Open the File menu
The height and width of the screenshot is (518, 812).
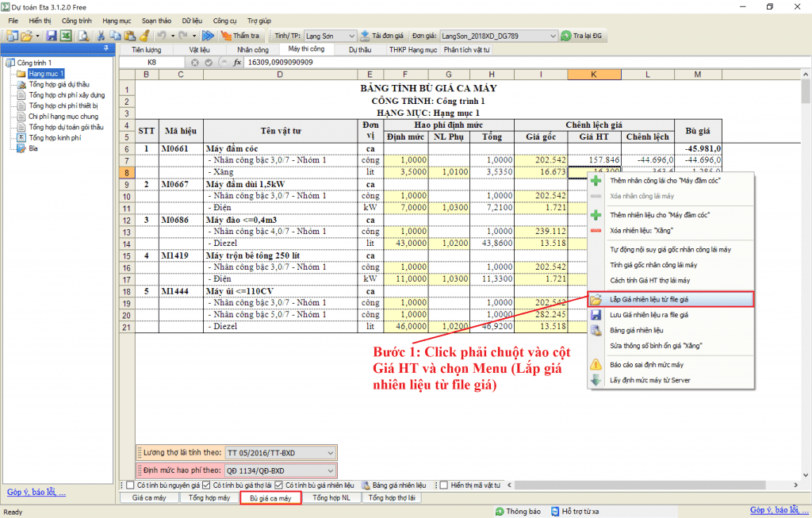(x=13, y=21)
